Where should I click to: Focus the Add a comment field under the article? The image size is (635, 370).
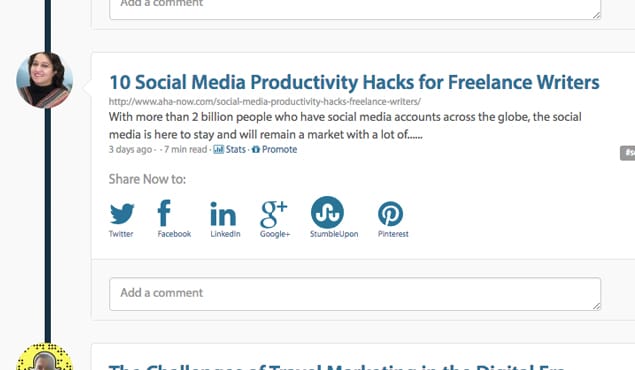(355, 294)
